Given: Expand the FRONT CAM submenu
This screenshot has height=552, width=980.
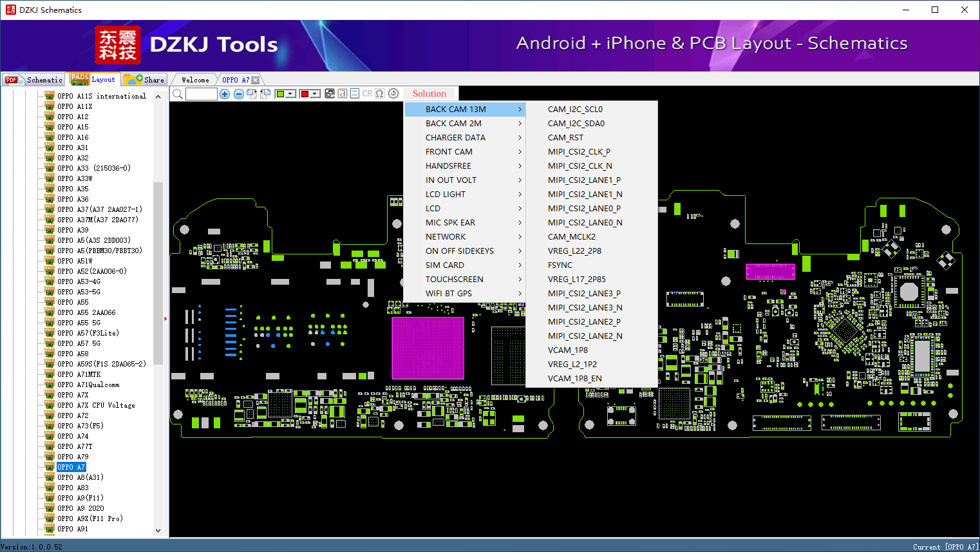Looking at the screenshot, I should tap(465, 152).
